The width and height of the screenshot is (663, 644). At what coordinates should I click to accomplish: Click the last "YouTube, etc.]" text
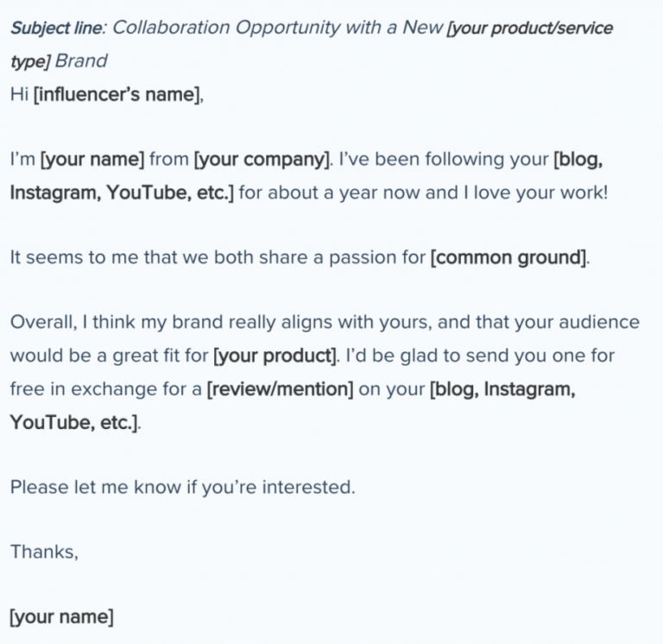tap(74, 422)
